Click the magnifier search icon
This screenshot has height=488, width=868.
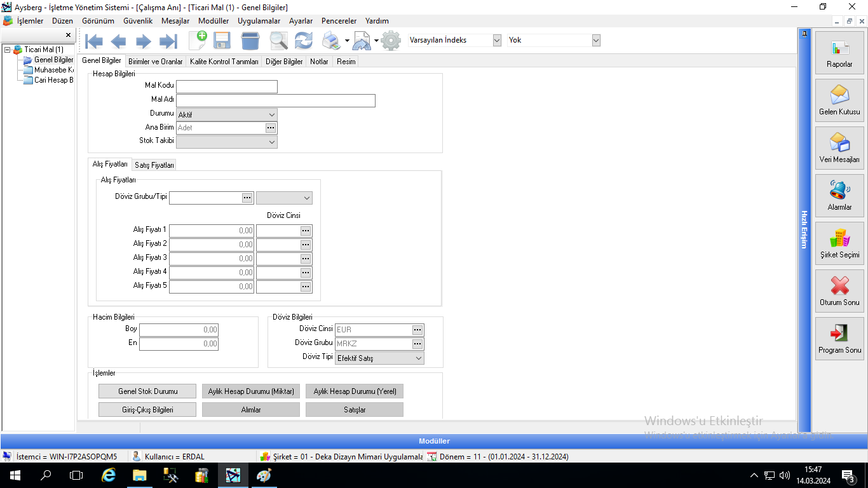278,41
